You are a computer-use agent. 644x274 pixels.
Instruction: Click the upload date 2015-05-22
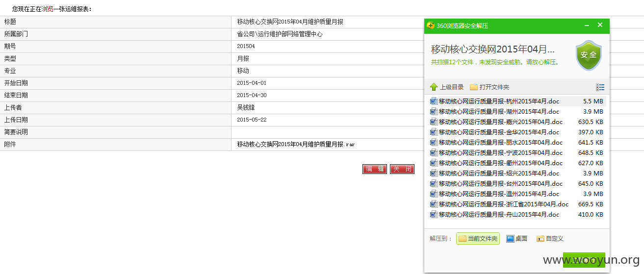(x=252, y=120)
